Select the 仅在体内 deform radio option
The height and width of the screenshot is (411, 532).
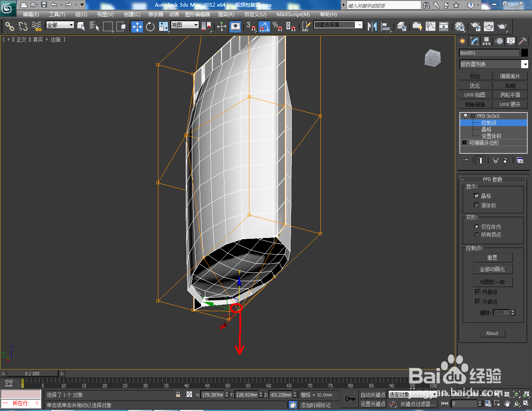pos(476,227)
